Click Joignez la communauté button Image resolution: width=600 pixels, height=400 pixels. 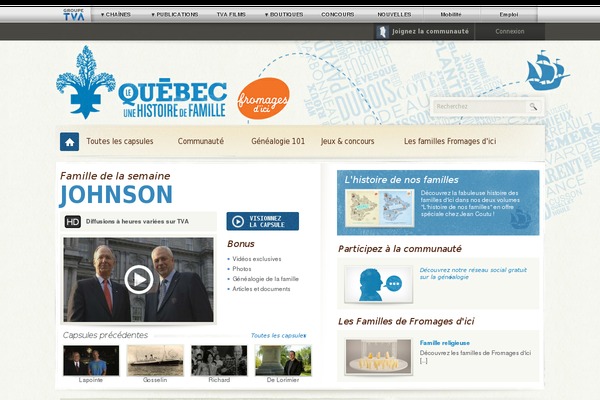tap(424, 31)
